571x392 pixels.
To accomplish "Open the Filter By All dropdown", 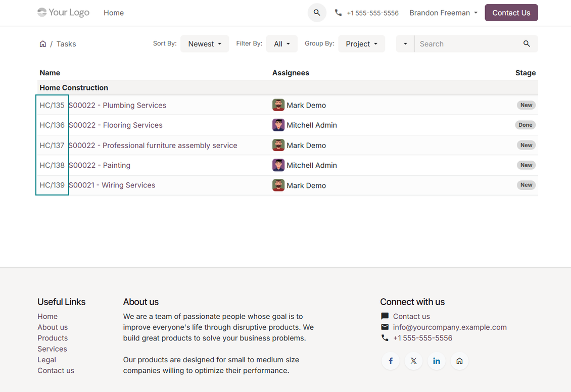I will 281,43.
